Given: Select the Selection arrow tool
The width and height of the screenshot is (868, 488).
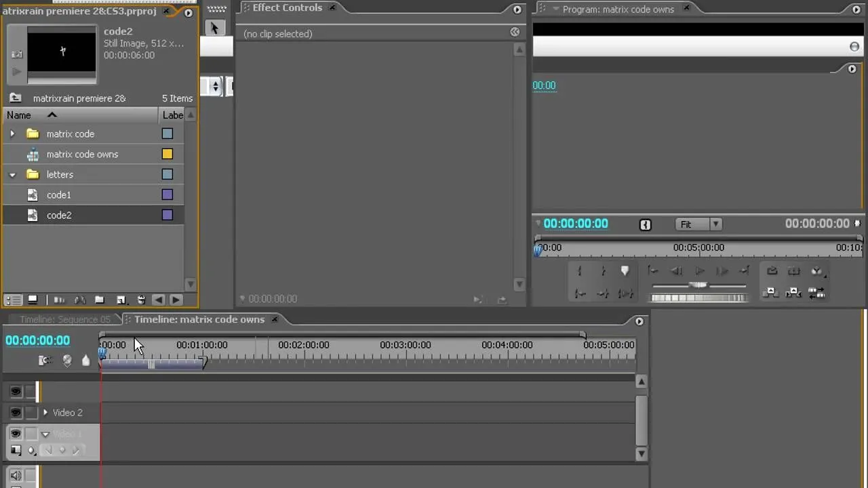Looking at the screenshot, I should pyautogui.click(x=214, y=28).
